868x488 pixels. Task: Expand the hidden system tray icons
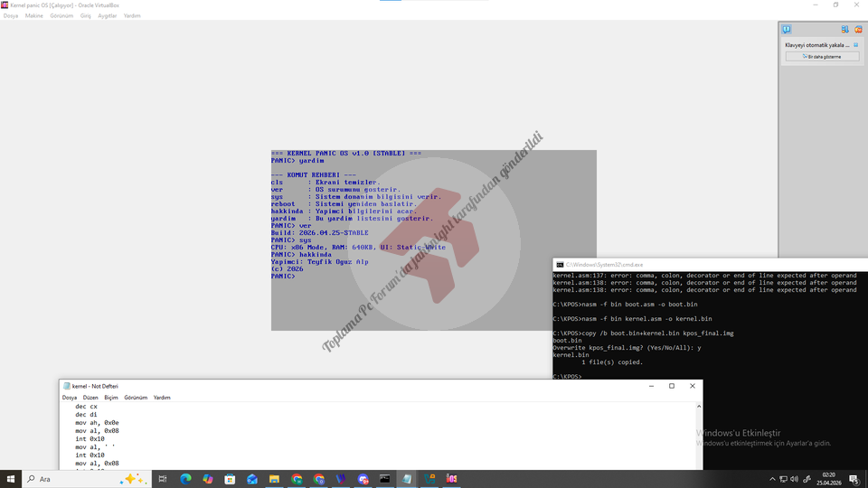772,479
